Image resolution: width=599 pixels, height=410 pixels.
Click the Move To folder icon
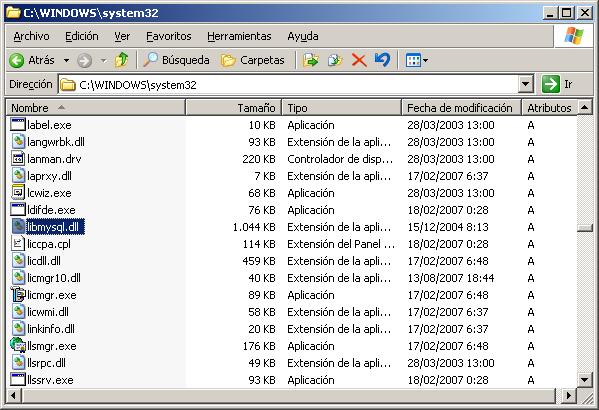click(311, 60)
